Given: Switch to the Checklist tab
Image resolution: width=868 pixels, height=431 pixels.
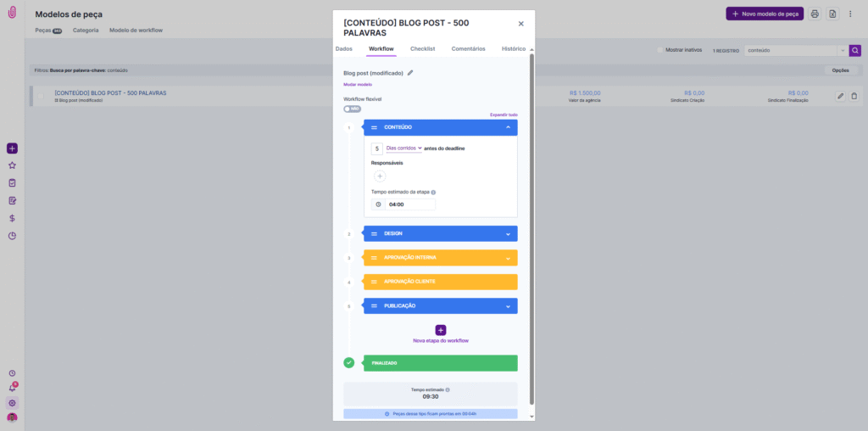Looking at the screenshot, I should point(422,48).
